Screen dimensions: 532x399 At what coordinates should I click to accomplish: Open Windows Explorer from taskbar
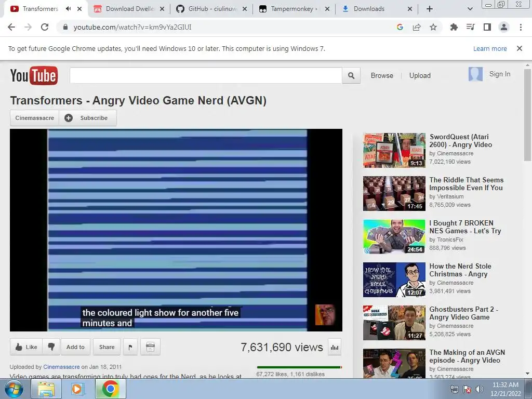tap(46, 389)
